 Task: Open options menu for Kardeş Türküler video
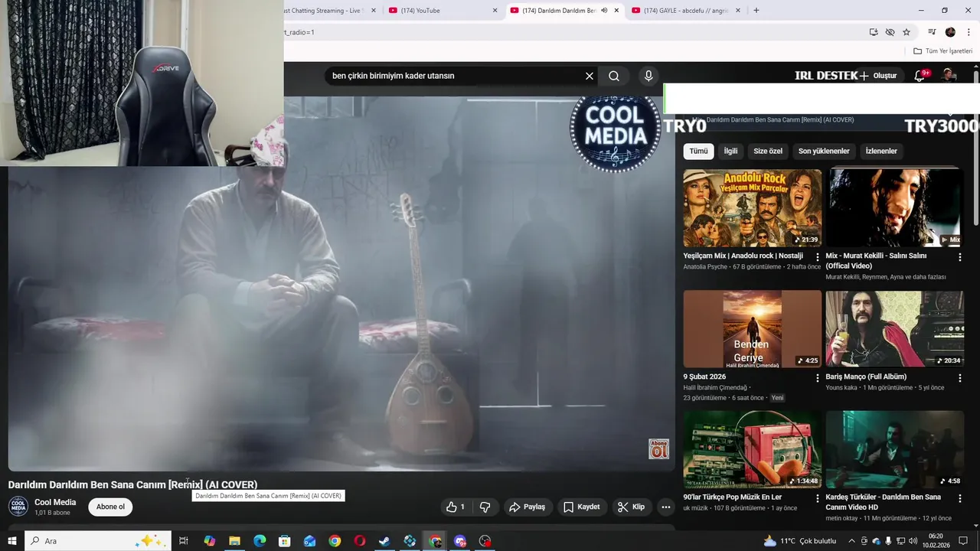pos(959,499)
